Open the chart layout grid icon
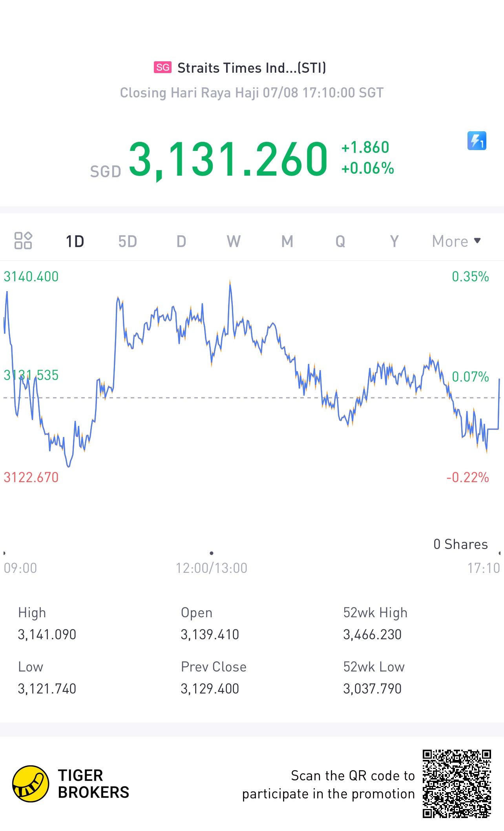Image resolution: width=504 pixels, height=831 pixels. [23, 241]
